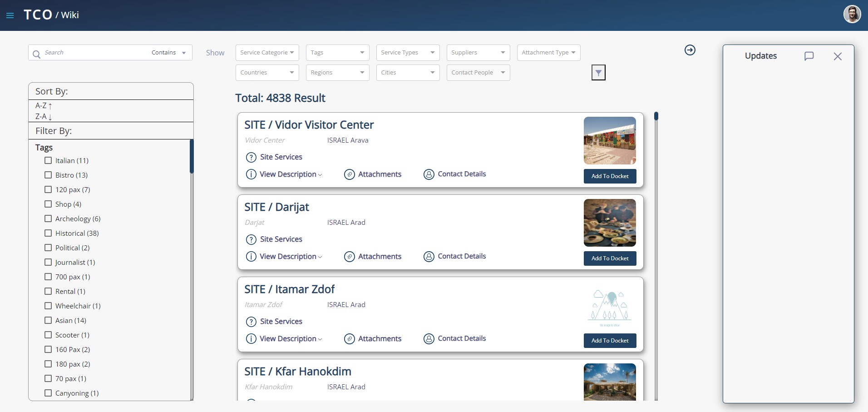Close the Updates panel

[x=838, y=56]
